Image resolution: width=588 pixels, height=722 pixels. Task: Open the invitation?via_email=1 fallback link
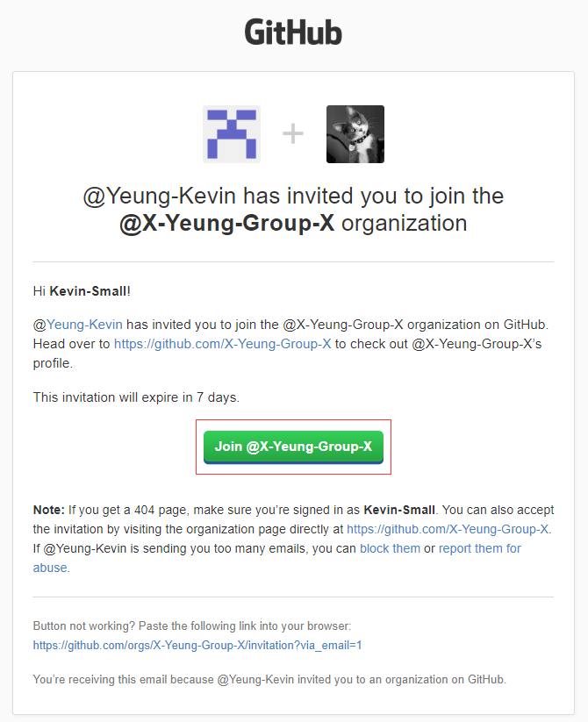point(197,645)
